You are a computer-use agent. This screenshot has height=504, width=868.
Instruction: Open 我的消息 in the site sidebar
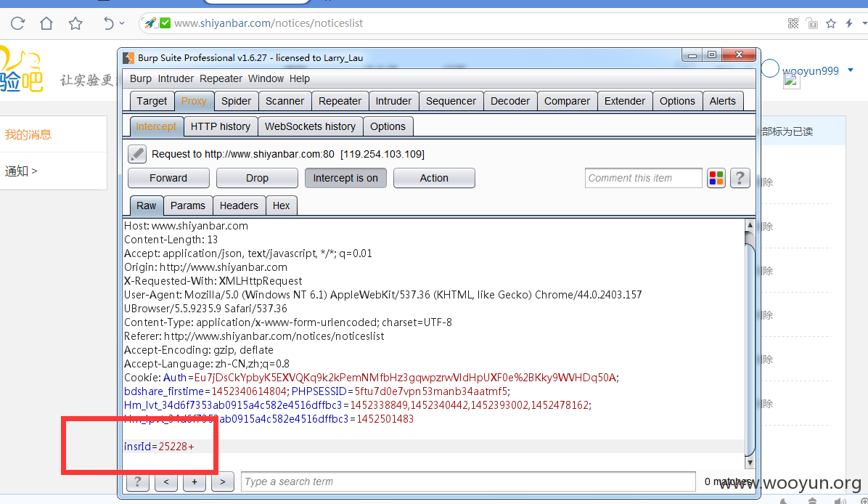click(x=28, y=134)
